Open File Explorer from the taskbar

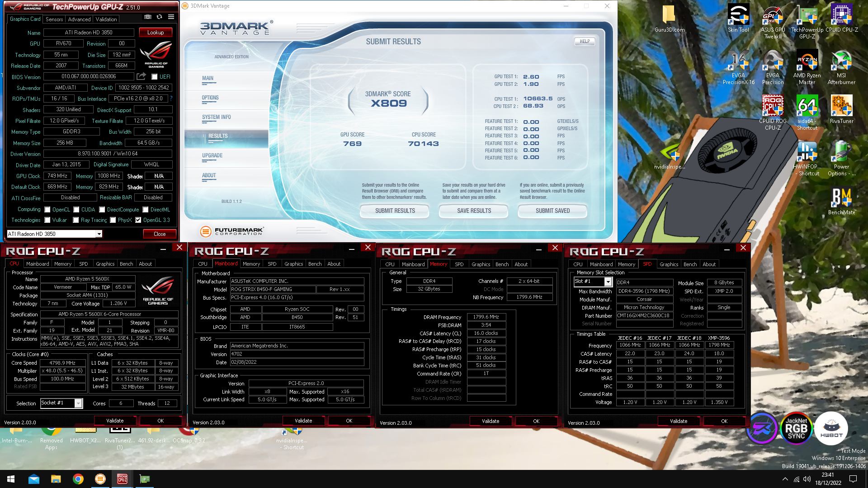tap(56, 479)
